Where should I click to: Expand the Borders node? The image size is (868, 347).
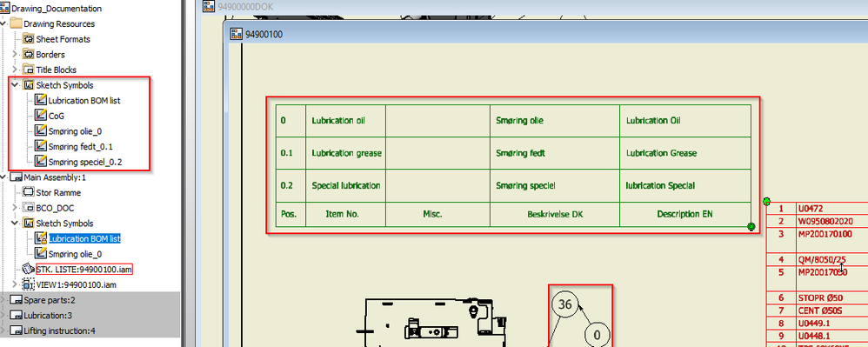[15, 54]
